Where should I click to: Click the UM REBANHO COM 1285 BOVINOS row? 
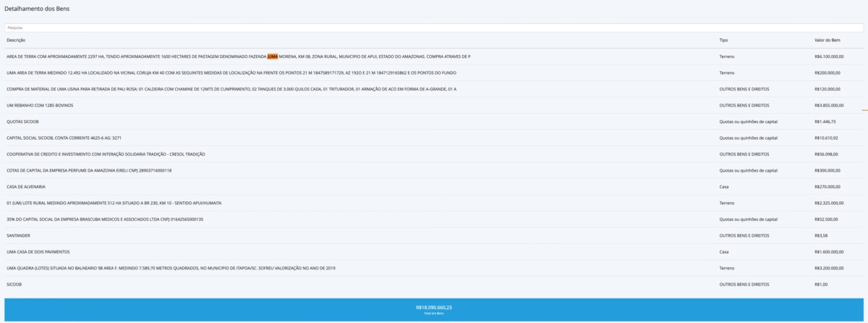coord(40,106)
